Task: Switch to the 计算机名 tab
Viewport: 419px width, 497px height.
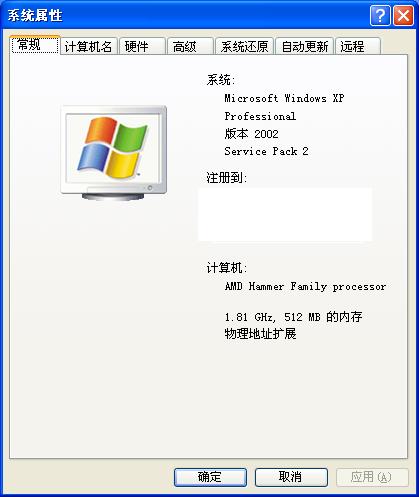Action: tap(89, 46)
